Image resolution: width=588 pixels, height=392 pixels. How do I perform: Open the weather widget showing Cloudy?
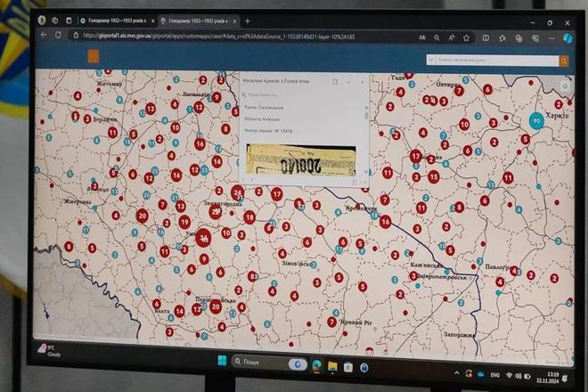[x=49, y=350]
